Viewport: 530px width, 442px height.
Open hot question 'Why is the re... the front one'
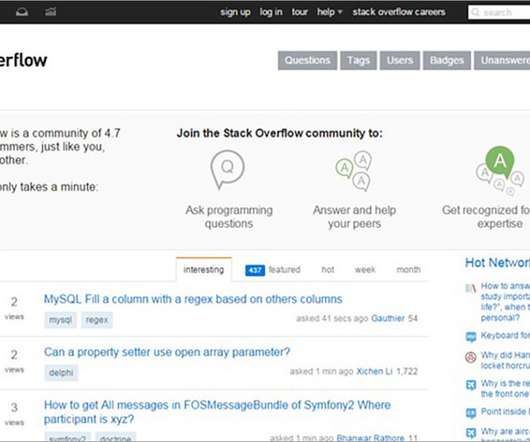click(x=505, y=389)
